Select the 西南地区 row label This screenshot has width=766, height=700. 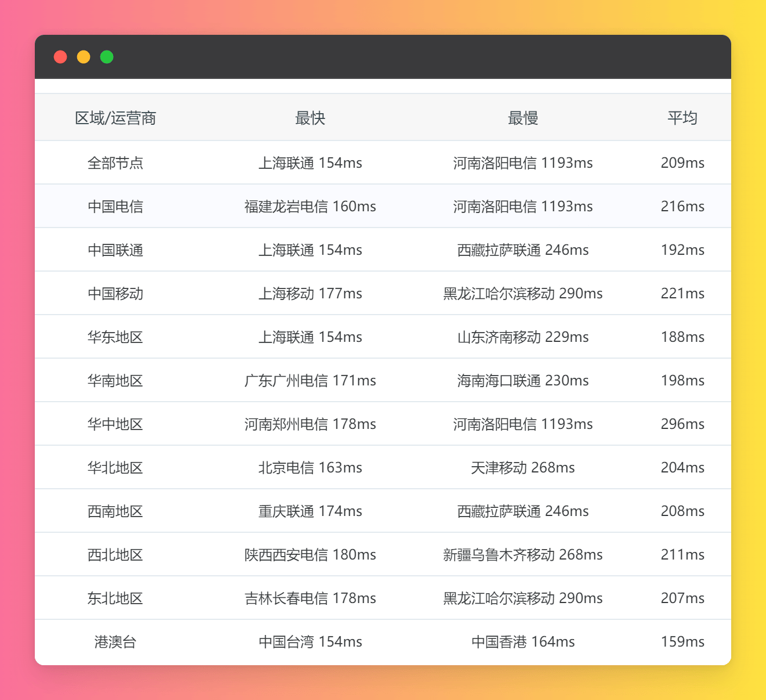pos(115,511)
